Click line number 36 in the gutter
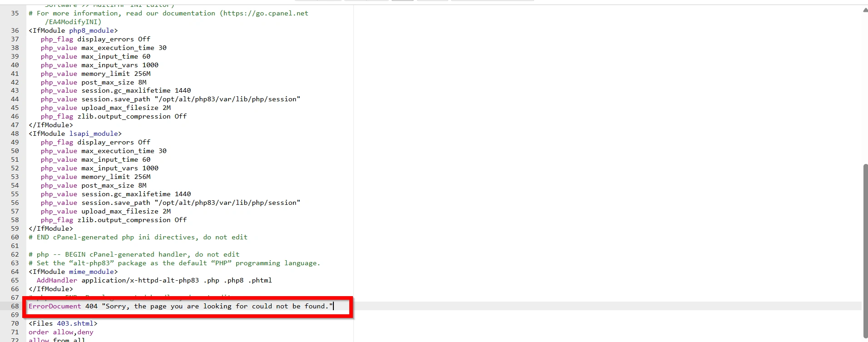Image resolution: width=868 pixels, height=342 pixels. pyautogui.click(x=15, y=30)
